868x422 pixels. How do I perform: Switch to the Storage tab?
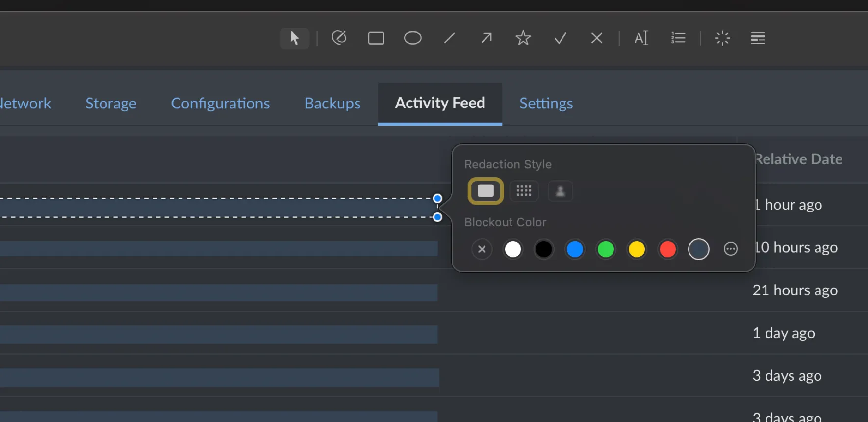111,104
